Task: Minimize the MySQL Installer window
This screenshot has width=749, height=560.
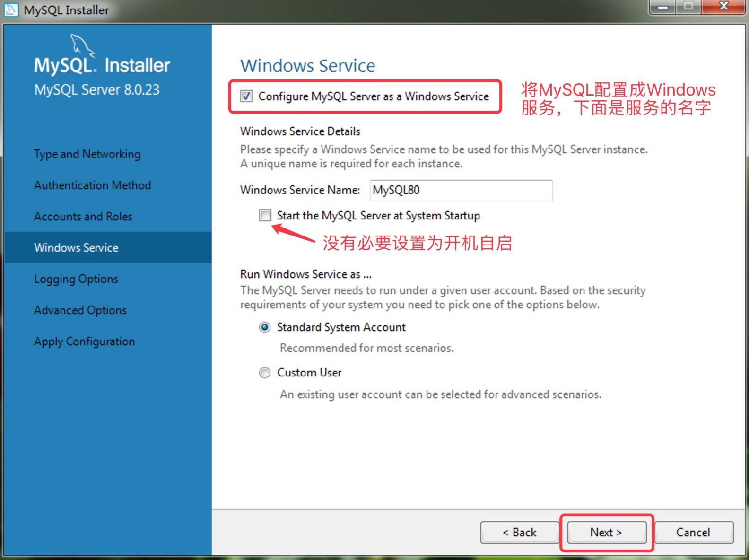Action: (x=663, y=7)
